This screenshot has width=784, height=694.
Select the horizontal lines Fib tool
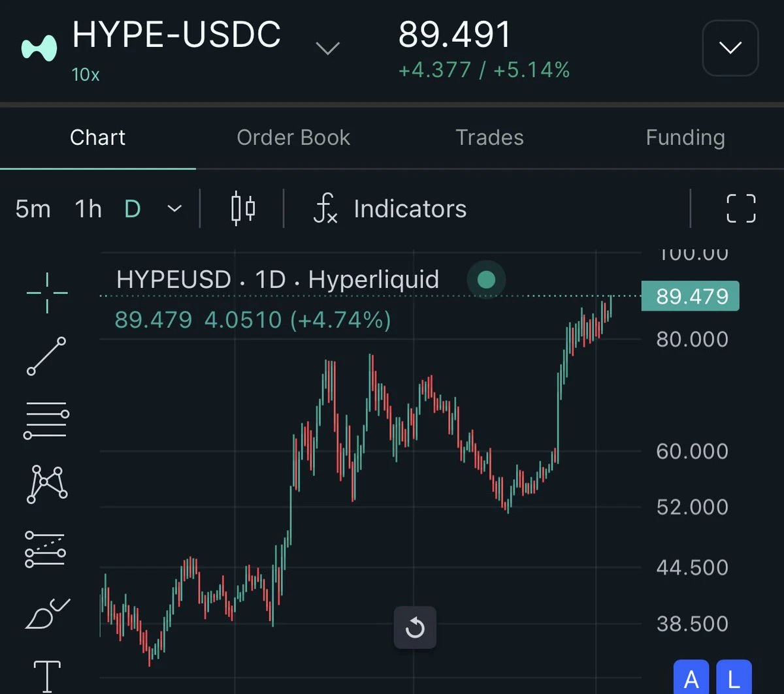tap(46, 420)
